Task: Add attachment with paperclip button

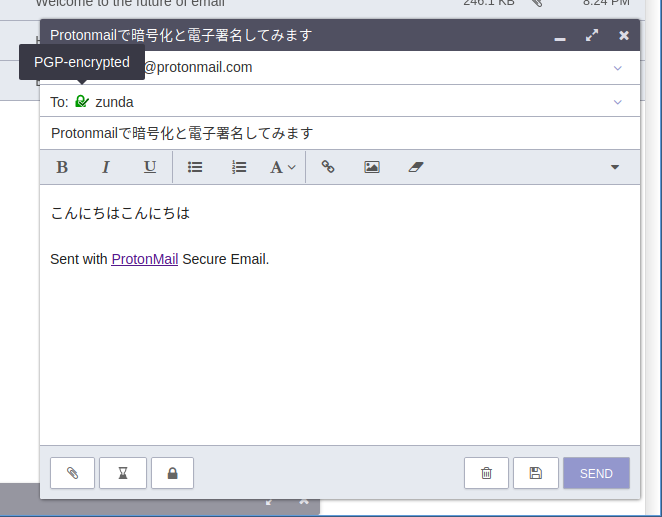Action: [x=72, y=473]
